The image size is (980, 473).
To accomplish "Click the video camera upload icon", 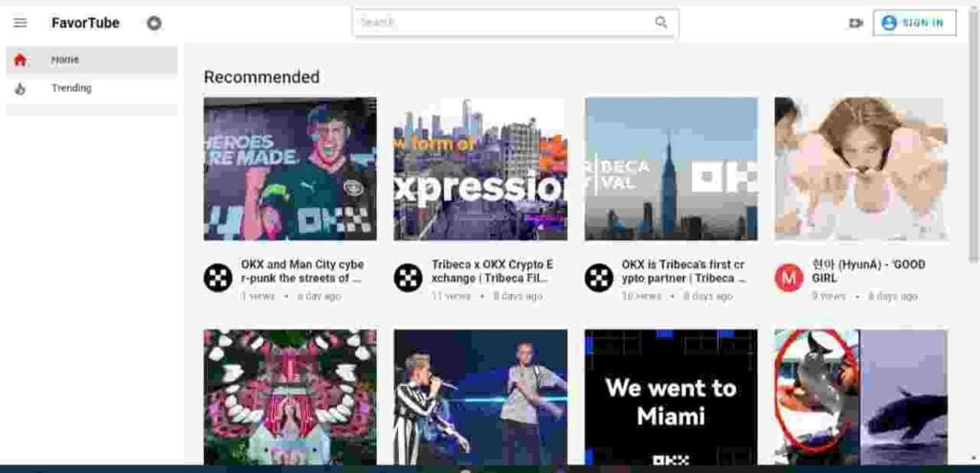I will coord(856,23).
